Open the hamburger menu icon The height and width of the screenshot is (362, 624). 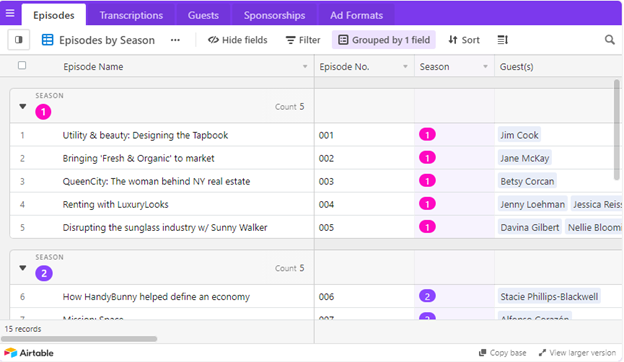[x=10, y=13]
